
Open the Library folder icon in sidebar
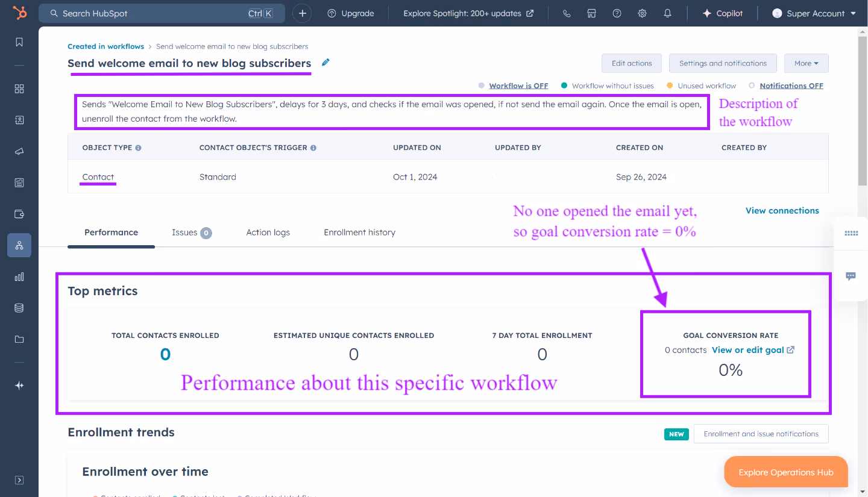tap(19, 339)
